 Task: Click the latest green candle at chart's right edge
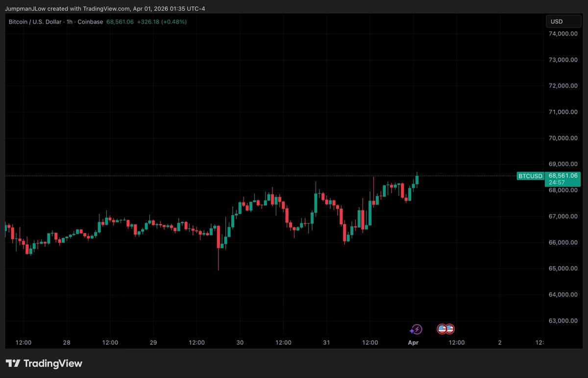[x=417, y=179]
